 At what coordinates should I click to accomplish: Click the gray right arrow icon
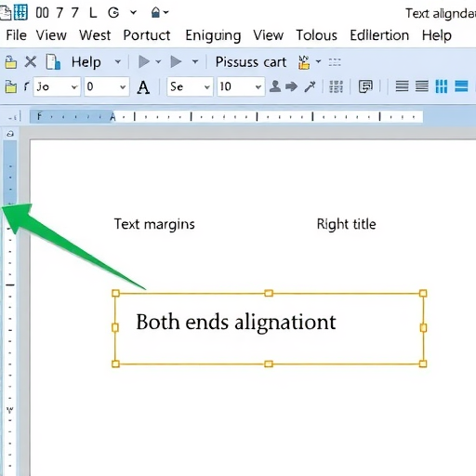pos(291,86)
